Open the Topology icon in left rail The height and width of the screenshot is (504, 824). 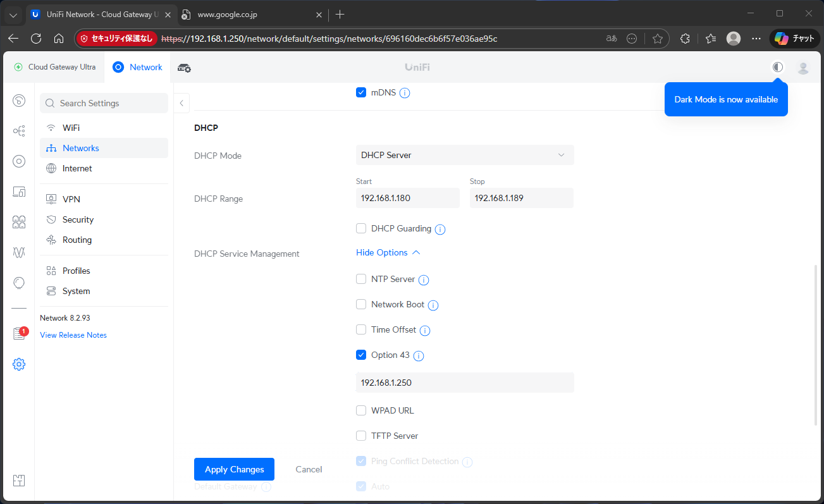tap(19, 131)
